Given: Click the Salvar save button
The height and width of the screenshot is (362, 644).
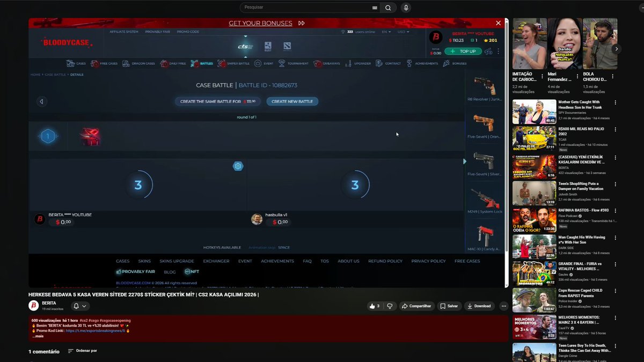Looking at the screenshot, I should tap(449, 306).
